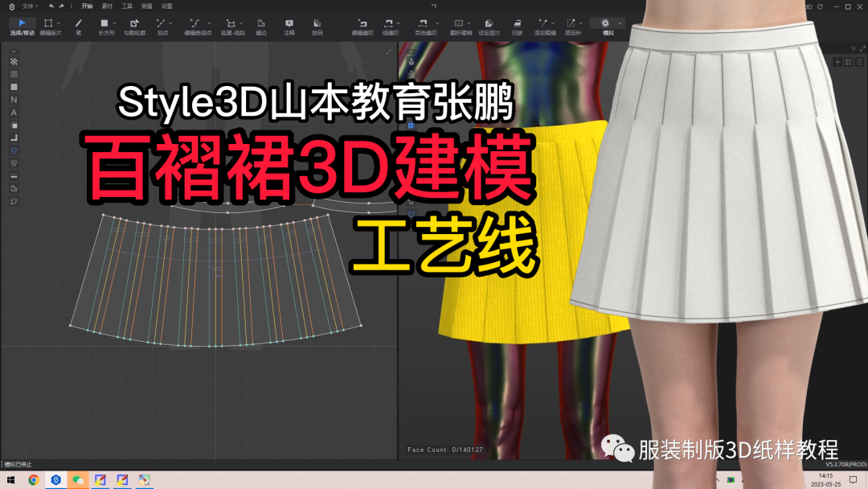The image size is (868, 489).
Task: Pick the 笔 pen tool
Action: [x=79, y=27]
